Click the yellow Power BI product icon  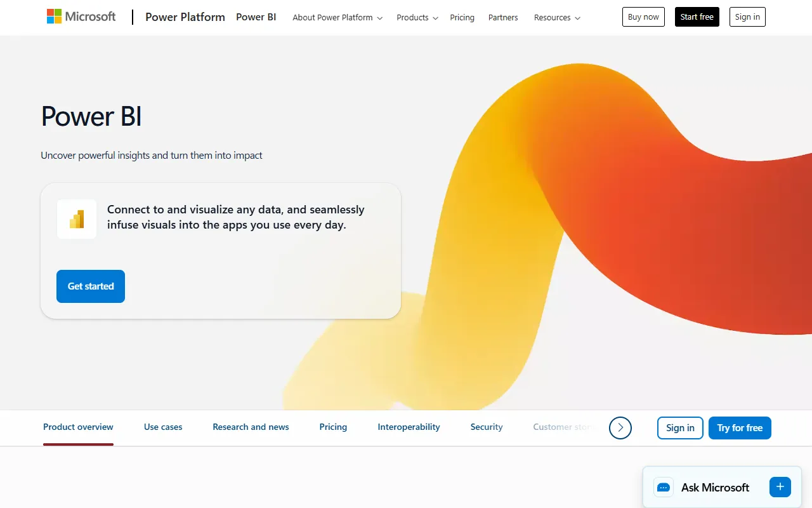pos(77,219)
